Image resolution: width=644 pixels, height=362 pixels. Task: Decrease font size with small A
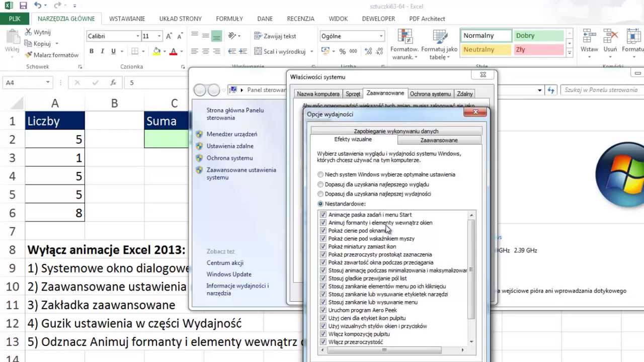pyautogui.click(x=180, y=36)
